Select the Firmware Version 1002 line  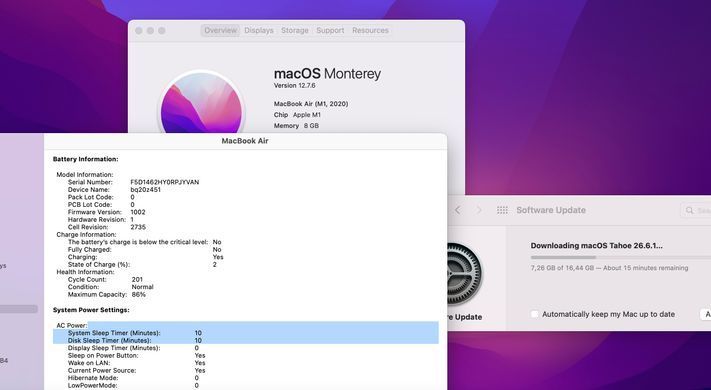[x=107, y=212]
